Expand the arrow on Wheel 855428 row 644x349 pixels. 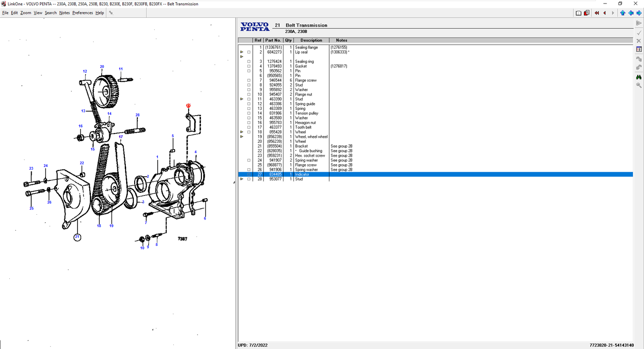tap(242, 132)
